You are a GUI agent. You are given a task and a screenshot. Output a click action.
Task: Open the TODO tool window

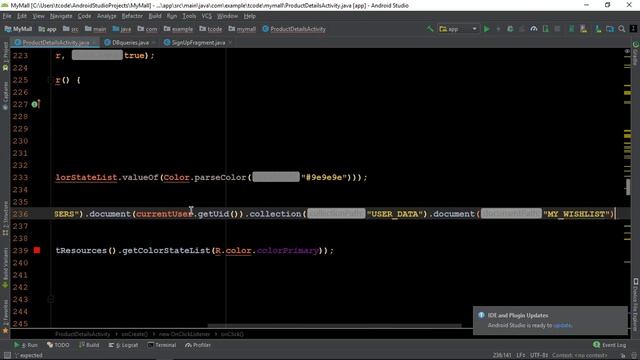coord(58,345)
